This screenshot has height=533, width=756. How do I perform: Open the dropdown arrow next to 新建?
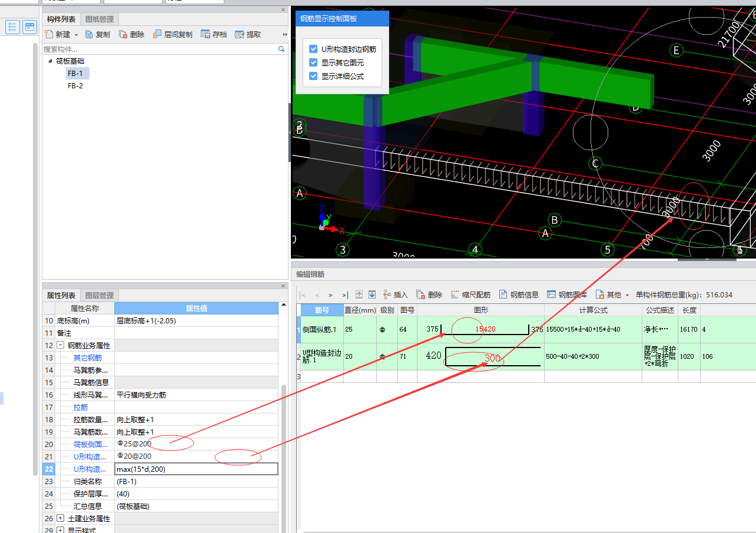[76, 35]
